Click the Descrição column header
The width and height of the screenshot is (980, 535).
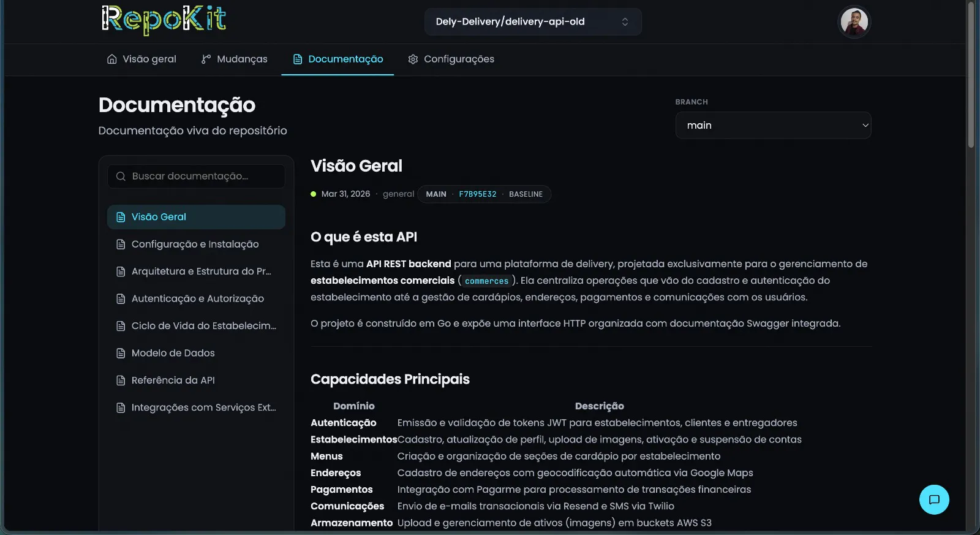click(x=599, y=406)
